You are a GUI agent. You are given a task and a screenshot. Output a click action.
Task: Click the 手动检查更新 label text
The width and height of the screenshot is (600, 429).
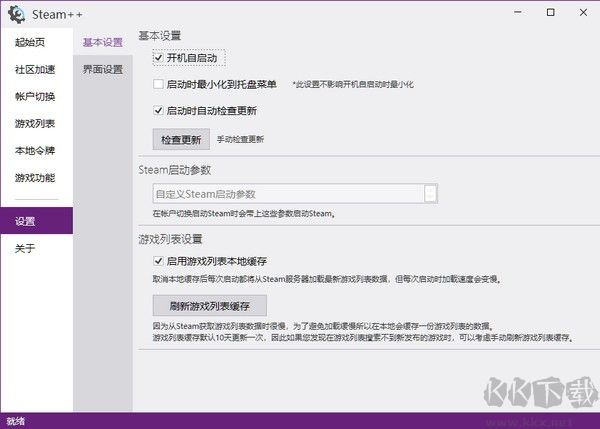point(240,139)
